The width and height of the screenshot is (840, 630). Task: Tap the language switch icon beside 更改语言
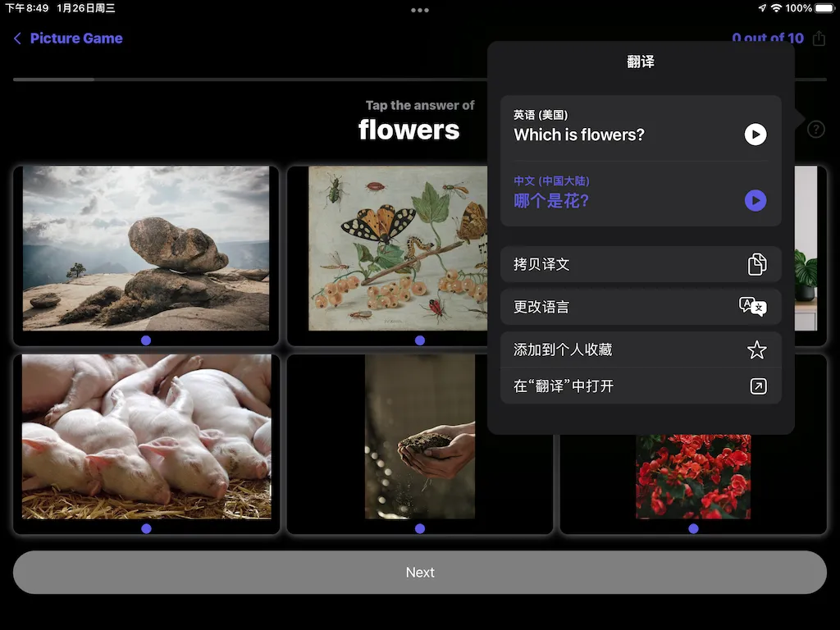pos(751,306)
